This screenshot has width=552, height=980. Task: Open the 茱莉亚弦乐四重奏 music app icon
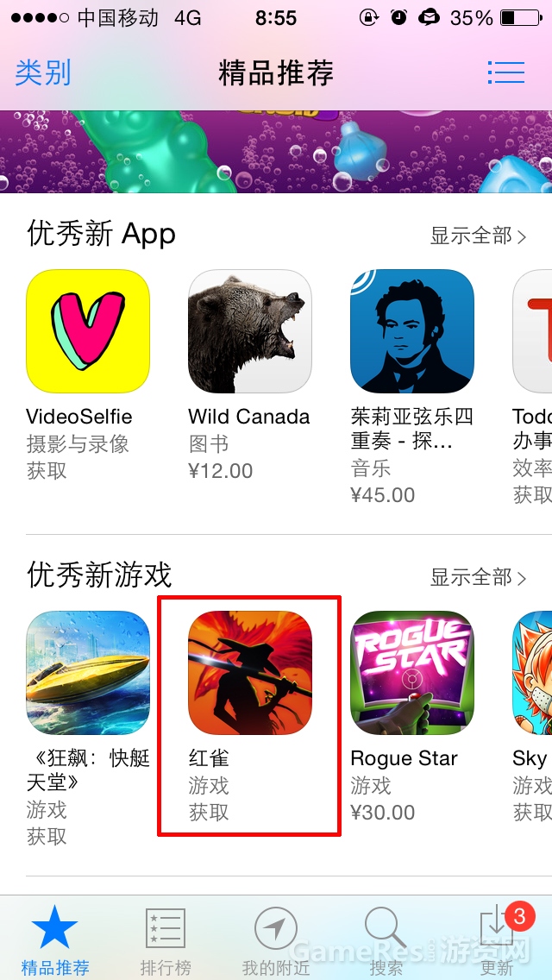click(x=412, y=331)
